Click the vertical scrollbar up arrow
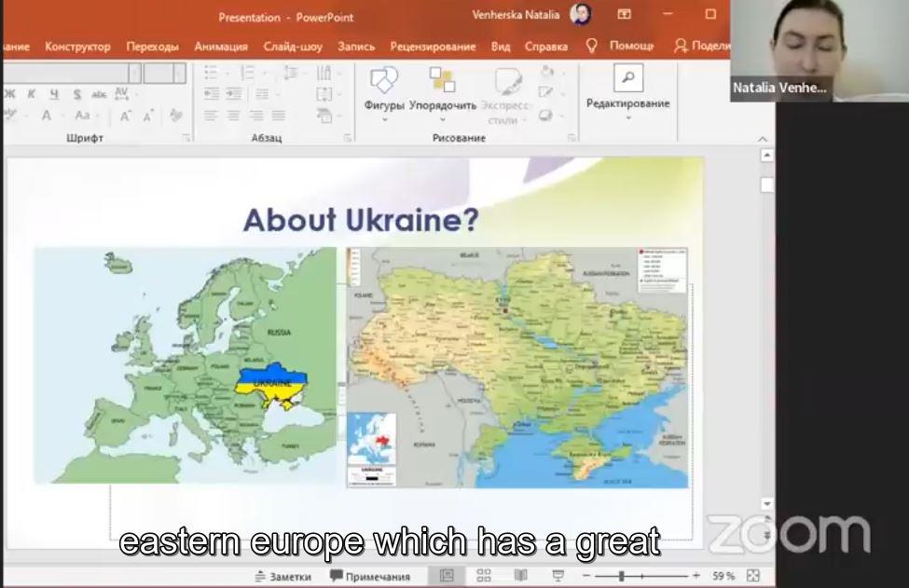The width and height of the screenshot is (909, 588). click(767, 156)
